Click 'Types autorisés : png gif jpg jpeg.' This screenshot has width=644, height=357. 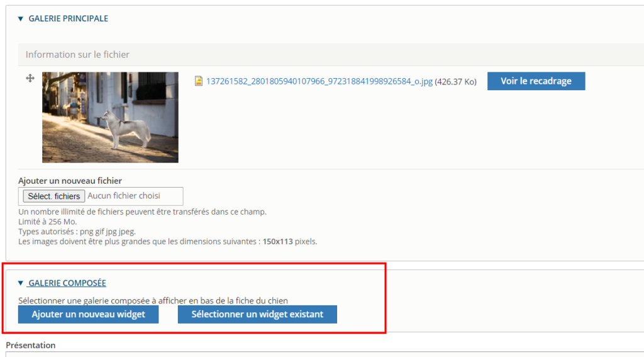coord(77,232)
